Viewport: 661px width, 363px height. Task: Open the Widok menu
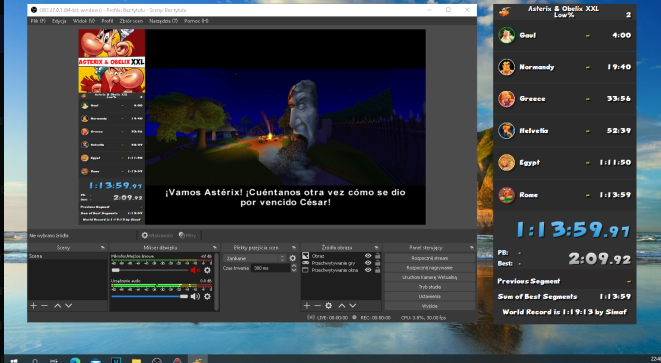click(83, 21)
